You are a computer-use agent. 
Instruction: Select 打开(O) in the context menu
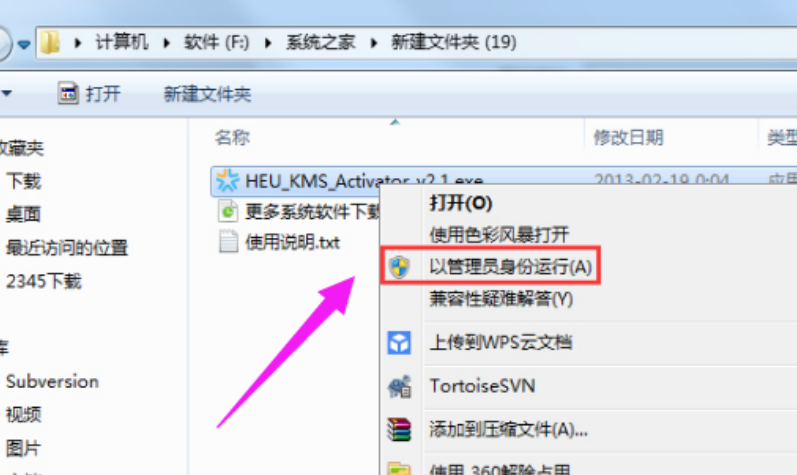(461, 203)
